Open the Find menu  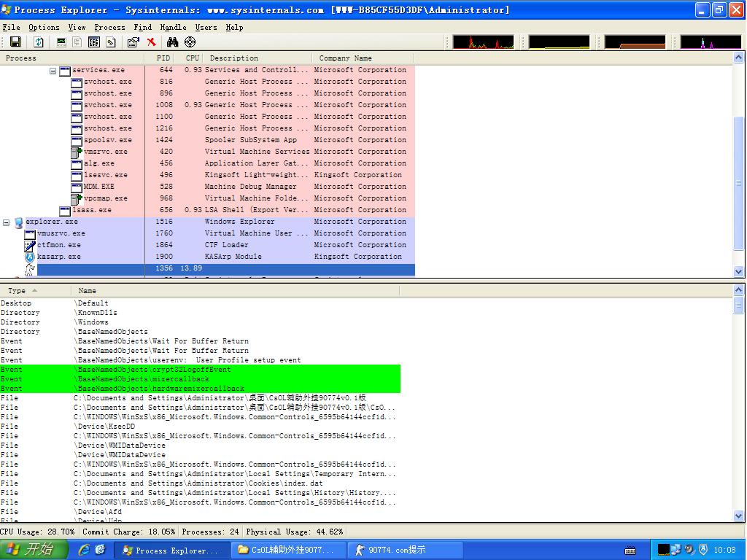[142, 27]
